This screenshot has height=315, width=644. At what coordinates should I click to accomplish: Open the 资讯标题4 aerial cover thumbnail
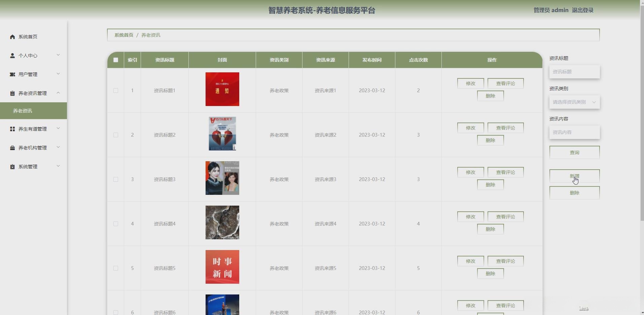pyautogui.click(x=222, y=222)
